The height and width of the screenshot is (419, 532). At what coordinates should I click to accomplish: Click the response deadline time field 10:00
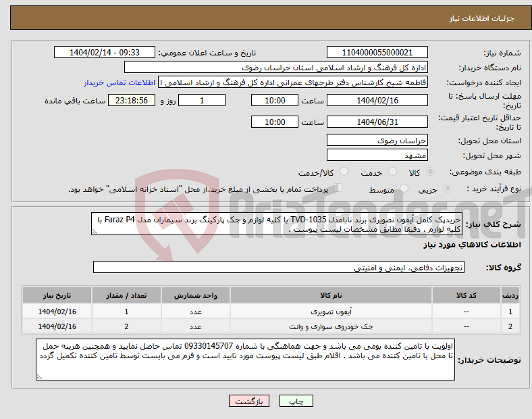(x=275, y=101)
